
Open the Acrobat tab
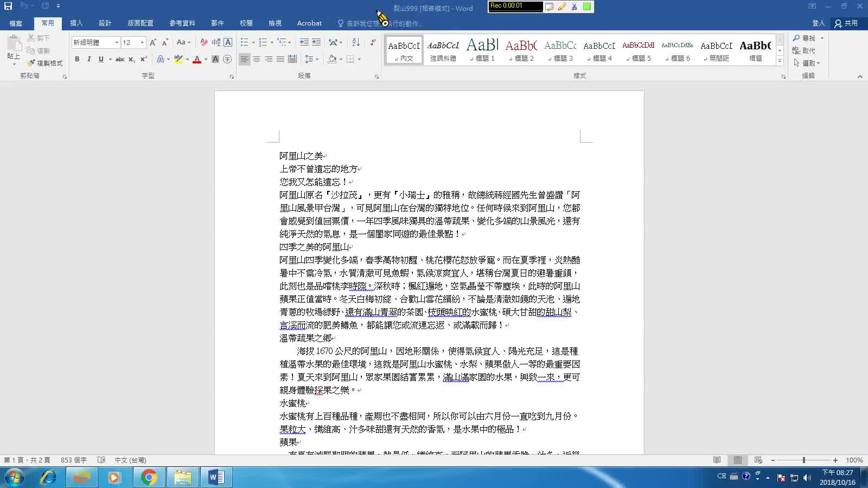[x=309, y=23]
